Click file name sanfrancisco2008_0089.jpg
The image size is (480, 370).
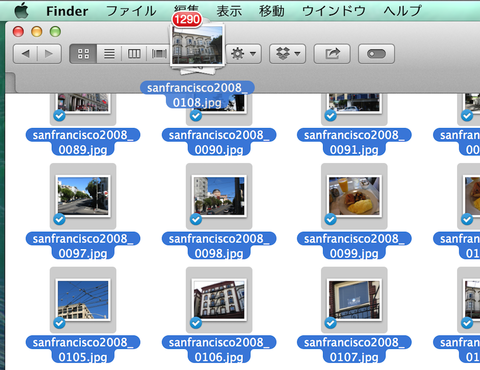[x=83, y=142]
